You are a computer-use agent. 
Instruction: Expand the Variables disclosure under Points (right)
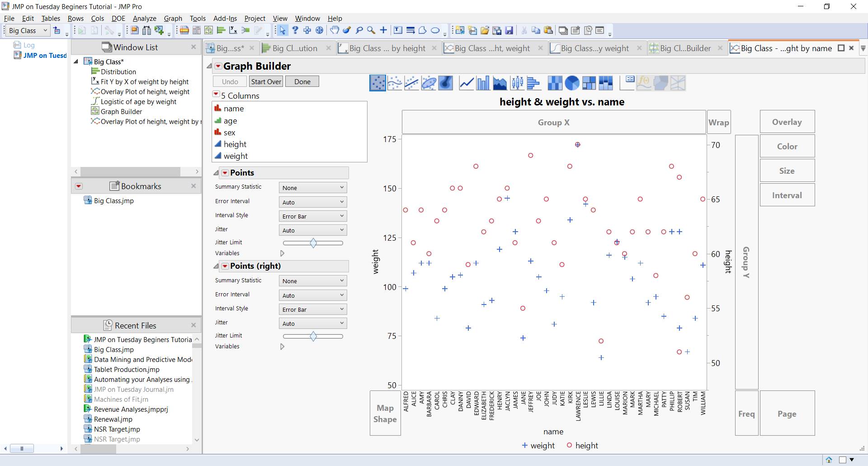(x=283, y=347)
